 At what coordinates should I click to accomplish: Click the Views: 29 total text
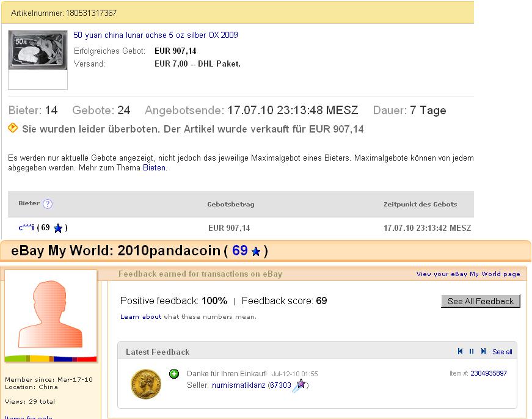coord(30,401)
